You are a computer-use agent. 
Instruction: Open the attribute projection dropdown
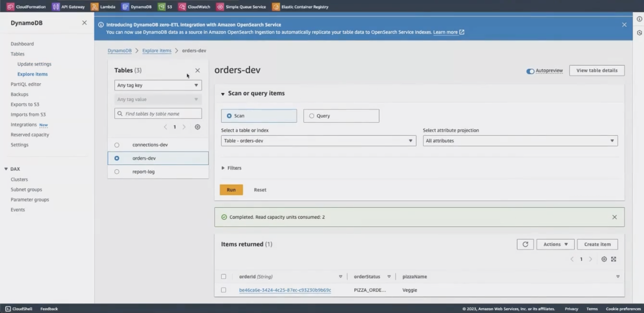520,141
